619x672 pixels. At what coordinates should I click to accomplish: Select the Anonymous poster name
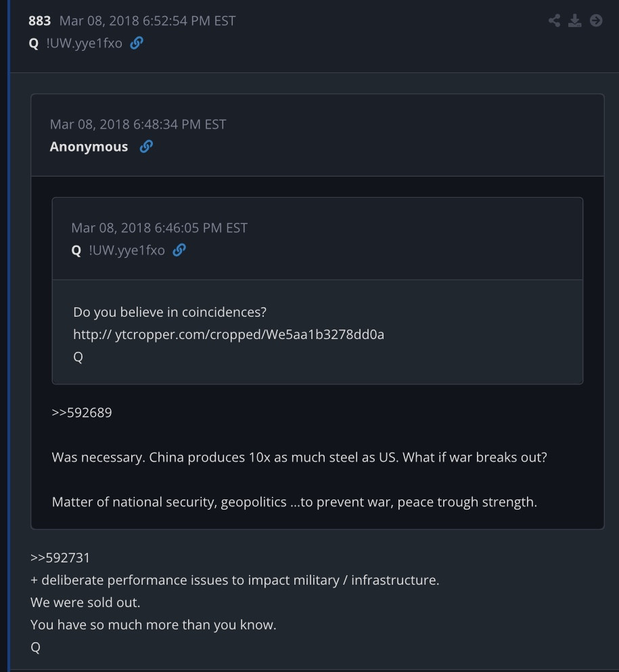[x=89, y=147]
